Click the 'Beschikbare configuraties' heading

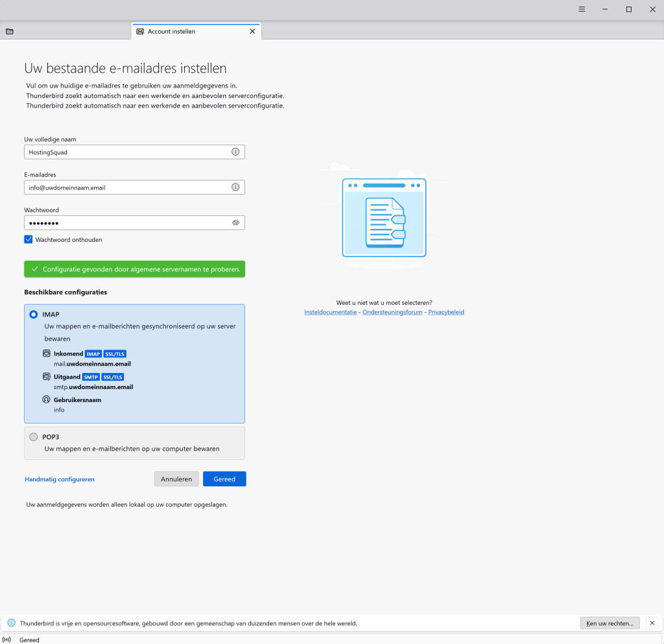click(x=65, y=292)
